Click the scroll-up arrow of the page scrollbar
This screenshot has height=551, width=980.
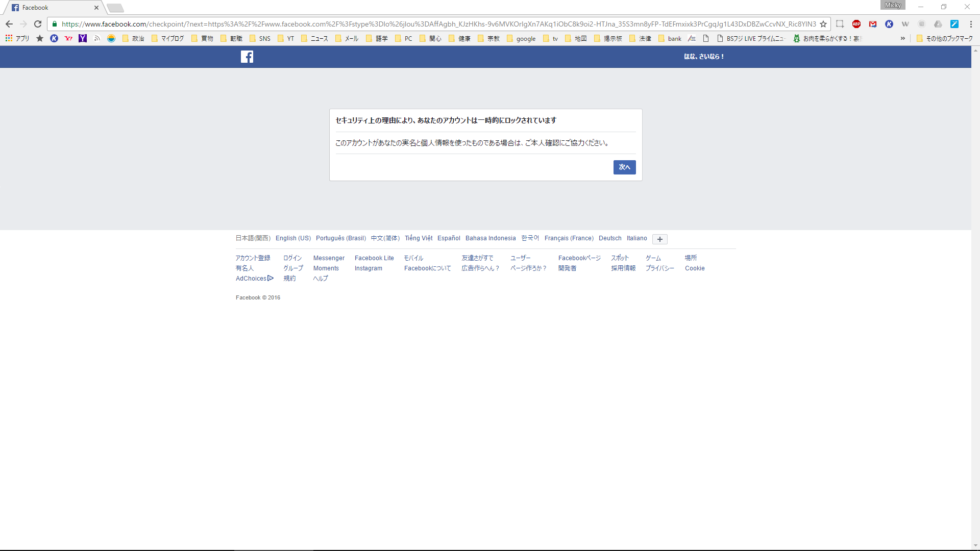coord(975,51)
